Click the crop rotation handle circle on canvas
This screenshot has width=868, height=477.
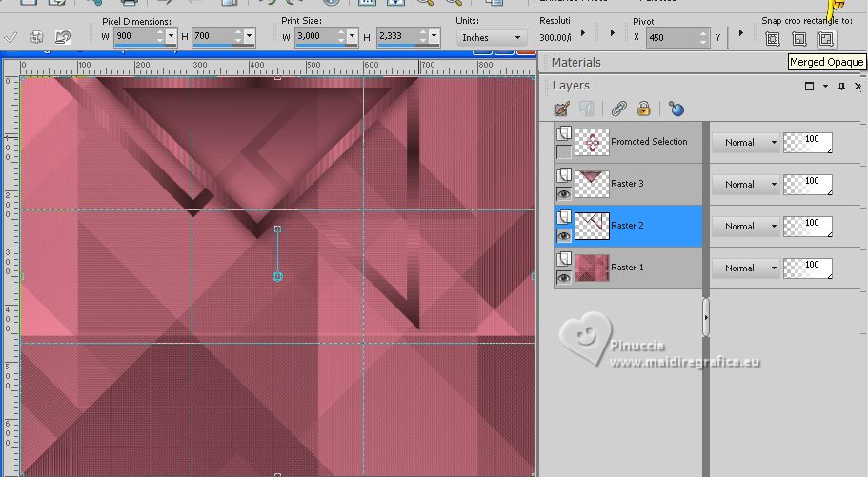(x=278, y=276)
